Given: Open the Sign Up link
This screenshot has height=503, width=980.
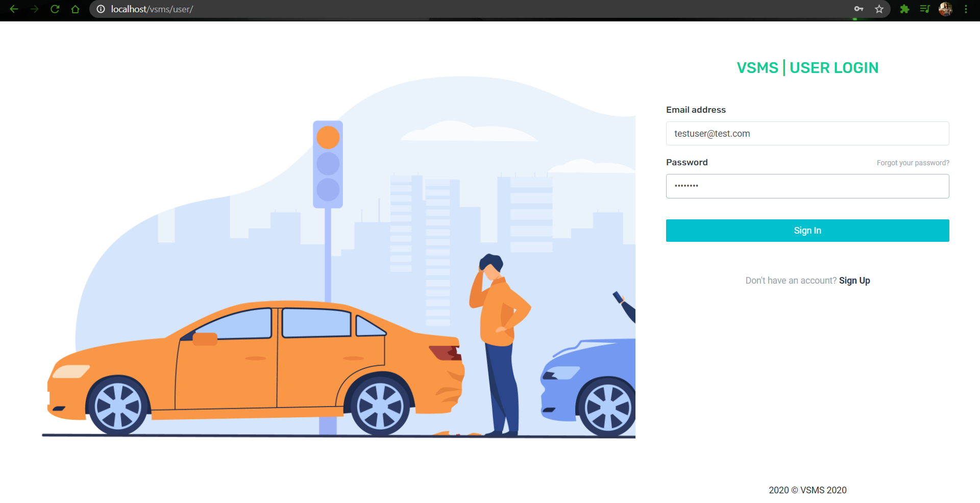Looking at the screenshot, I should point(854,280).
